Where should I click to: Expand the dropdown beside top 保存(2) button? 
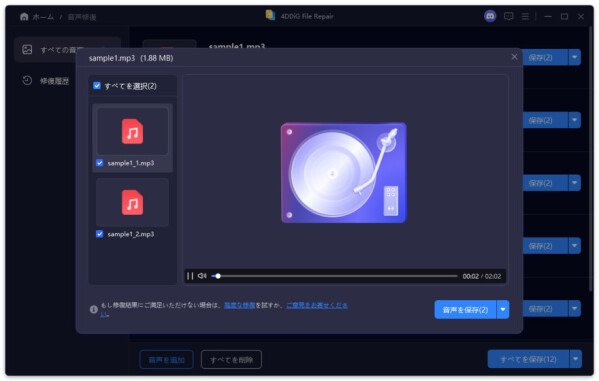[575, 57]
